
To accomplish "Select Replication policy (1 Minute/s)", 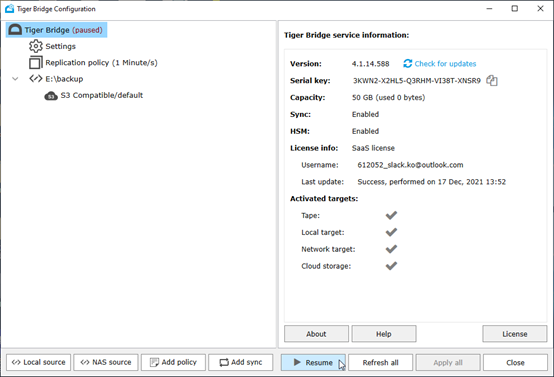I will (101, 63).
